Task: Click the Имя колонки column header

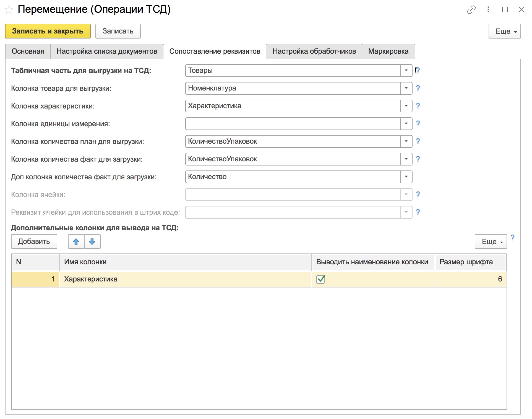Action: tap(186, 262)
